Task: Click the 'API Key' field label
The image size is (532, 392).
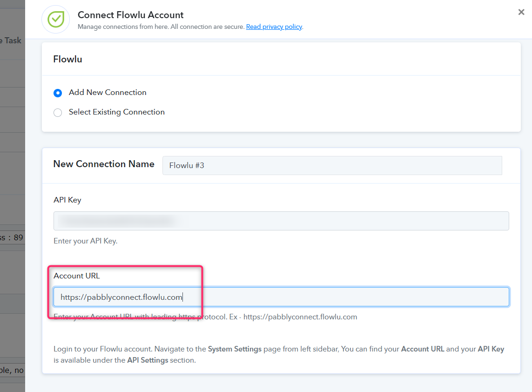Action: coord(67,200)
